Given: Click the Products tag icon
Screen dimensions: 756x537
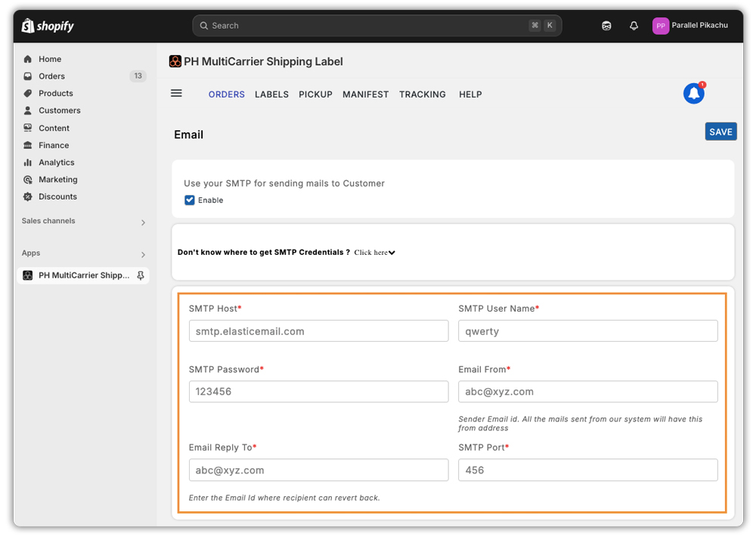Looking at the screenshot, I should [x=28, y=93].
